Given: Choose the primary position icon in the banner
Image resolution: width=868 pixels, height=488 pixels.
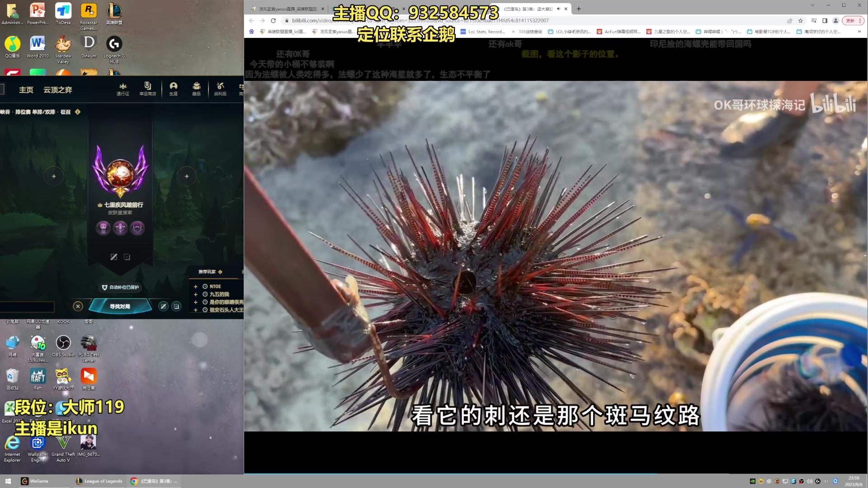Looking at the screenshot, I should (x=114, y=257).
